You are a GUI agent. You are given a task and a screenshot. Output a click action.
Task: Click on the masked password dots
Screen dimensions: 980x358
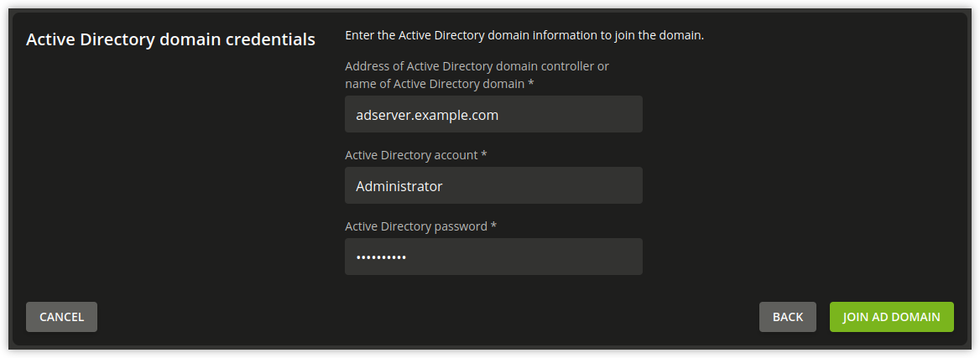381,257
